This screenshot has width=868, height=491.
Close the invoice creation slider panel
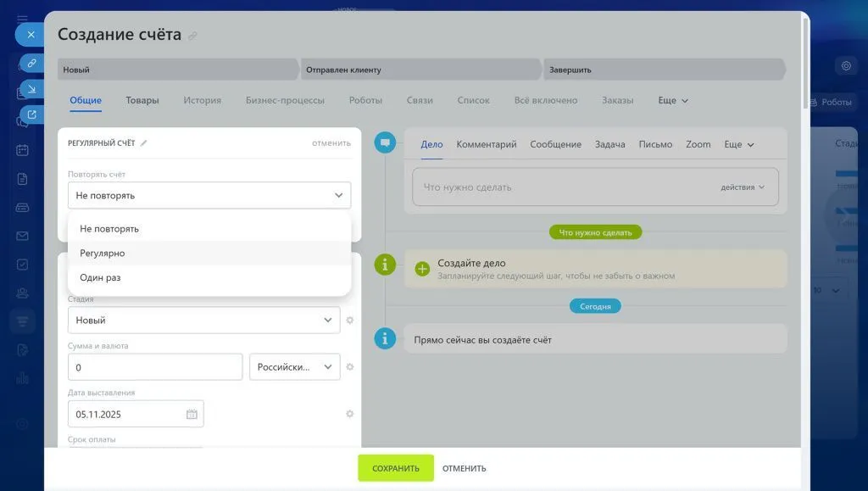click(31, 35)
